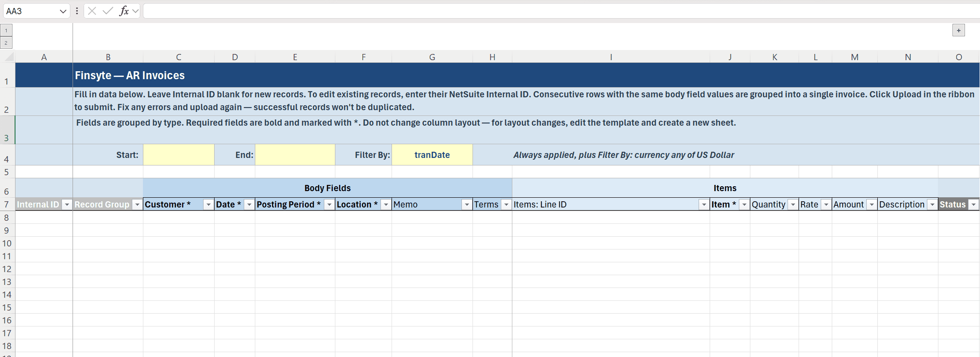Open the Insert Function dialog
Image resolution: width=980 pixels, height=357 pixels.
click(124, 11)
